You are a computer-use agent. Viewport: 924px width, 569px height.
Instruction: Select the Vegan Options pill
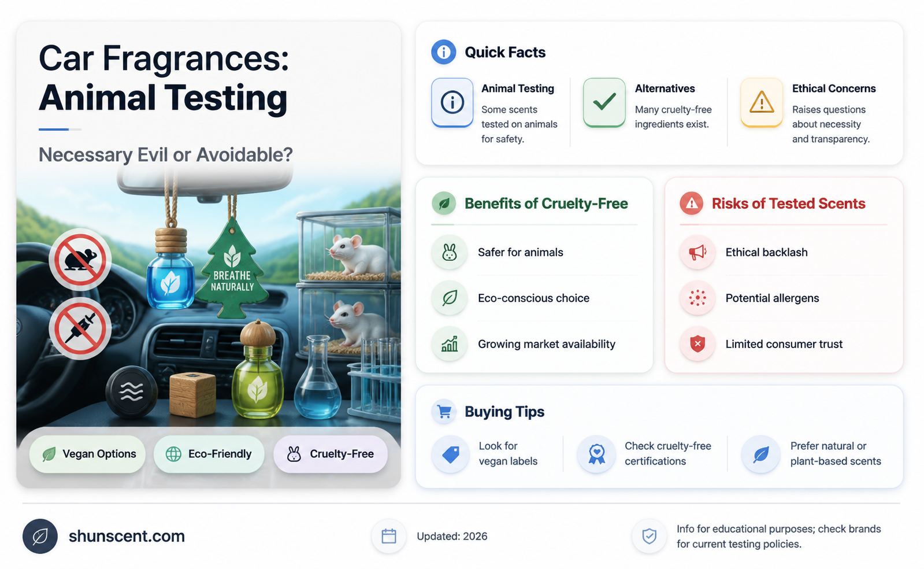[87, 454]
